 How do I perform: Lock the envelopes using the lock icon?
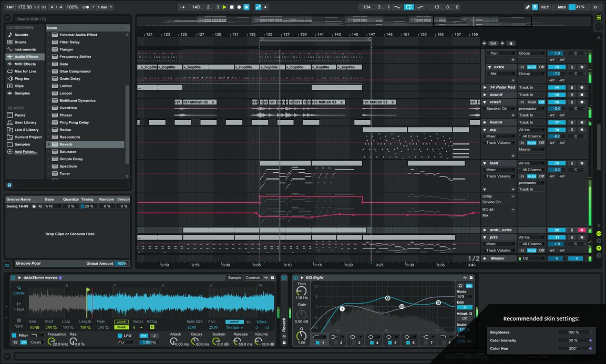click(x=511, y=43)
